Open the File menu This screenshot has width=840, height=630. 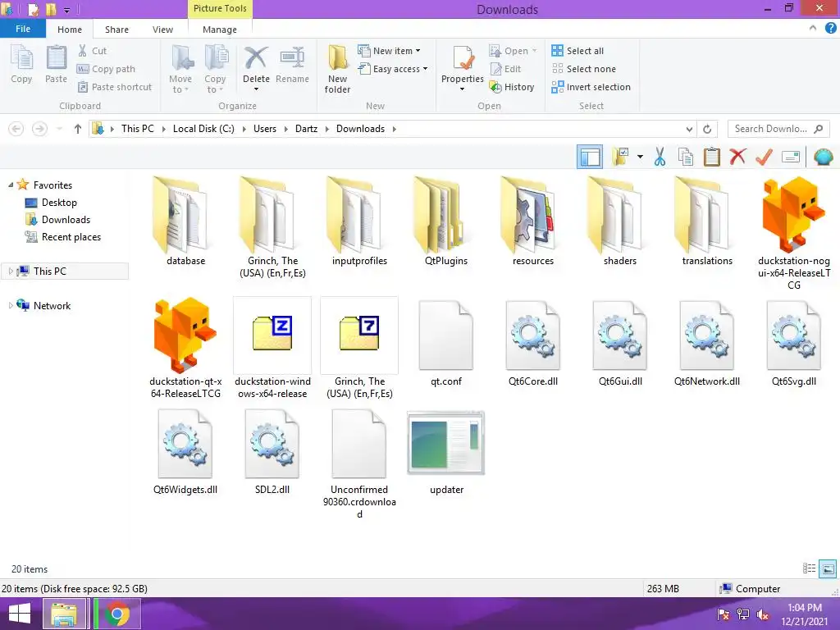[x=23, y=29]
